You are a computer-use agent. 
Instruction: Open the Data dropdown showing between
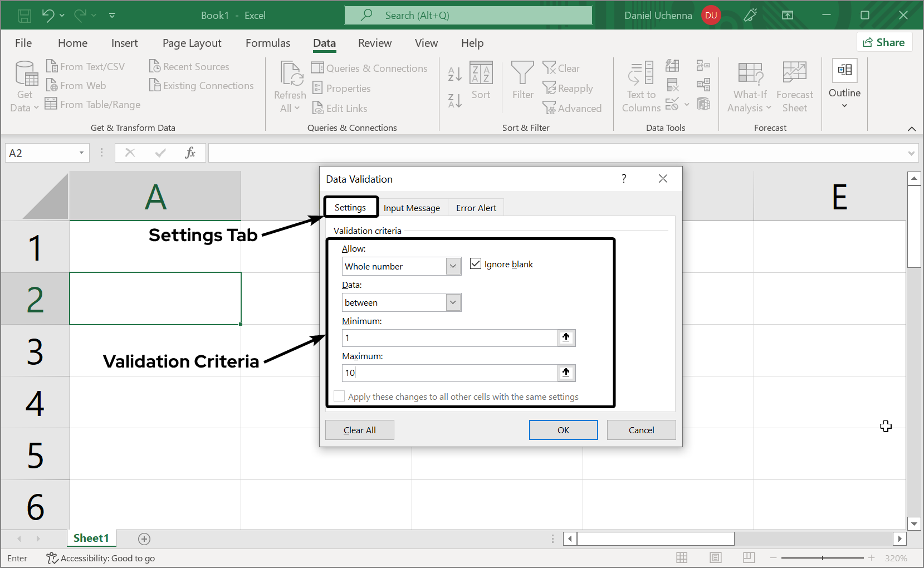tap(452, 302)
